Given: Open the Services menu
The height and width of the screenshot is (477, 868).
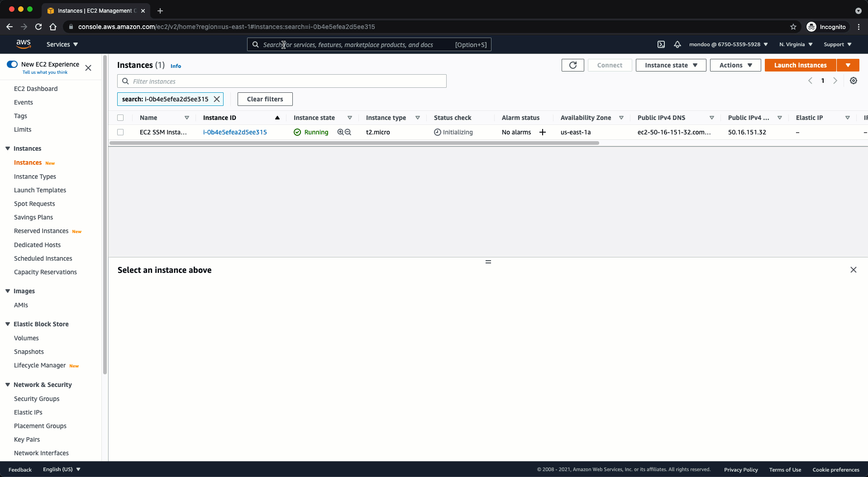Looking at the screenshot, I should point(62,44).
